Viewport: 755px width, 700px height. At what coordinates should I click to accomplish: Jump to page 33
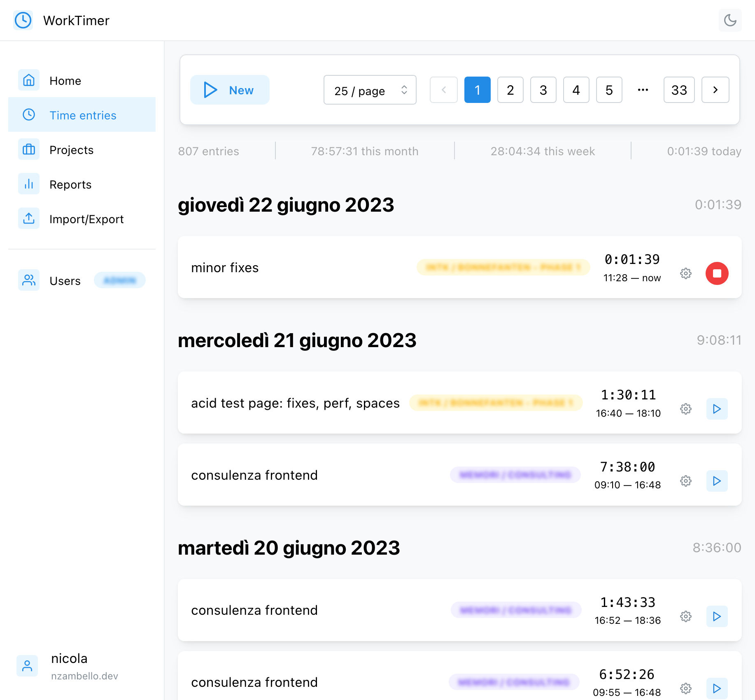click(x=679, y=90)
